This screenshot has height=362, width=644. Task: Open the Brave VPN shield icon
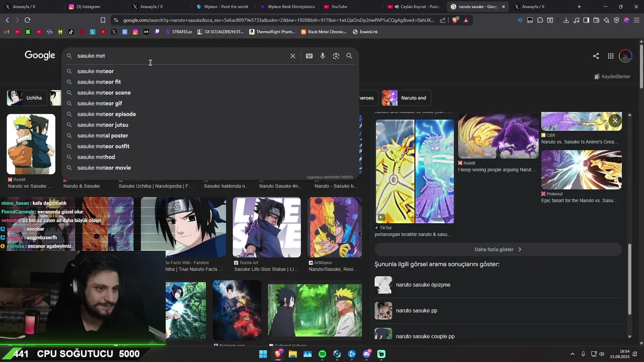coord(616,20)
